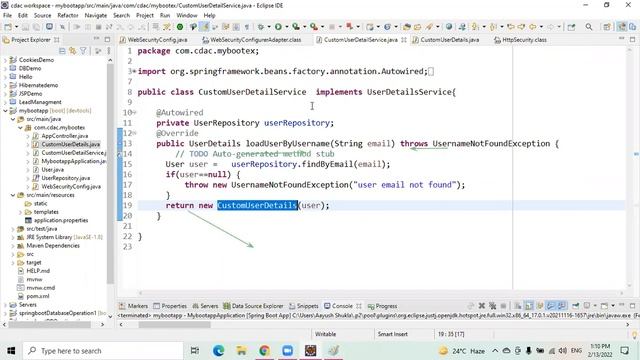Open the Window menu
The image size is (640, 360).
187,16
